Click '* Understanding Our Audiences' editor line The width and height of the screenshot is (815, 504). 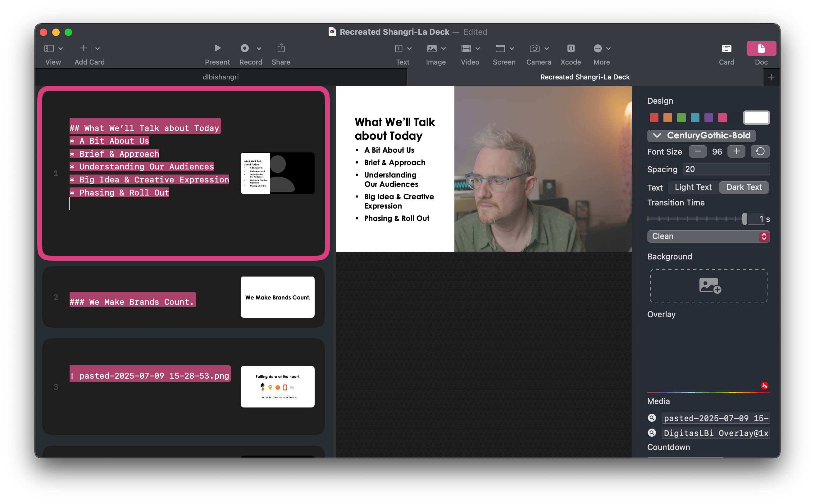coord(142,167)
